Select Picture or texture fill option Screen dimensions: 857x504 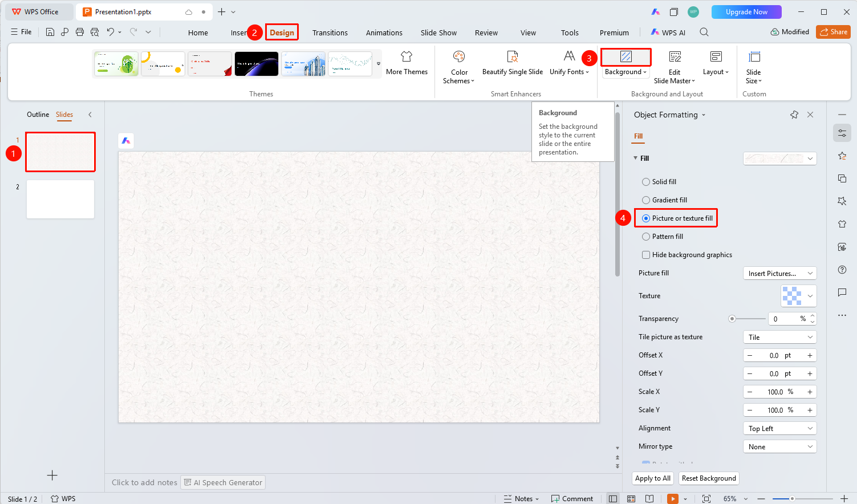click(677, 218)
